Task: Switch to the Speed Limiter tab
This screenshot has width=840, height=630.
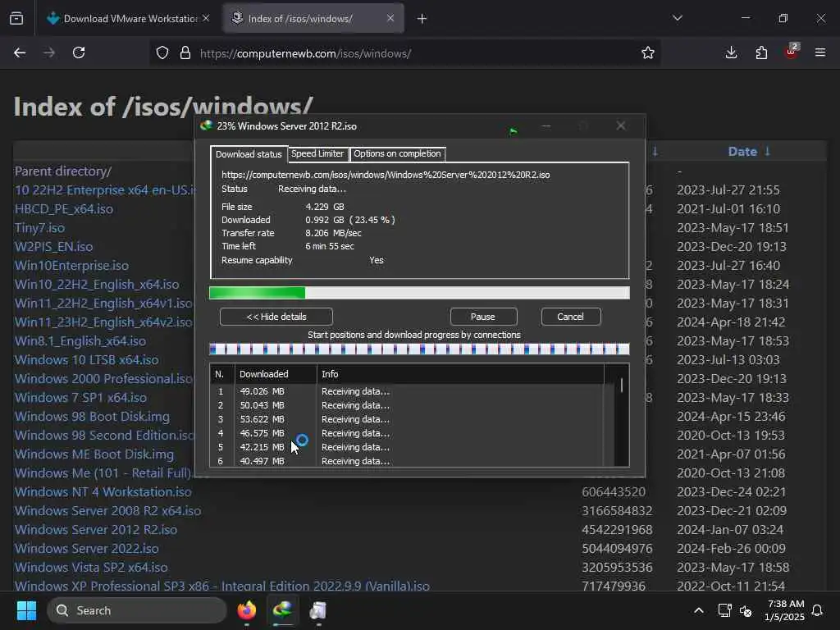Action: pos(317,153)
